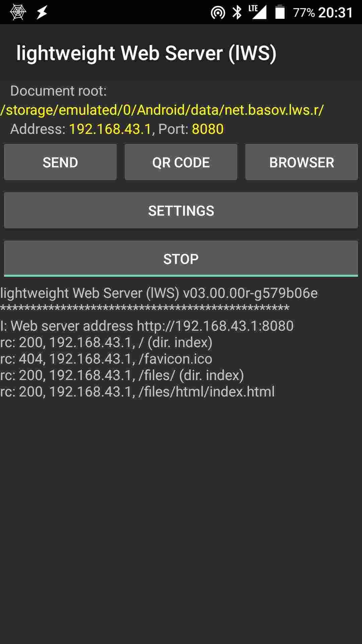This screenshot has width=362, height=644.
Task: Click the lightning charging status icon
Action: click(41, 12)
